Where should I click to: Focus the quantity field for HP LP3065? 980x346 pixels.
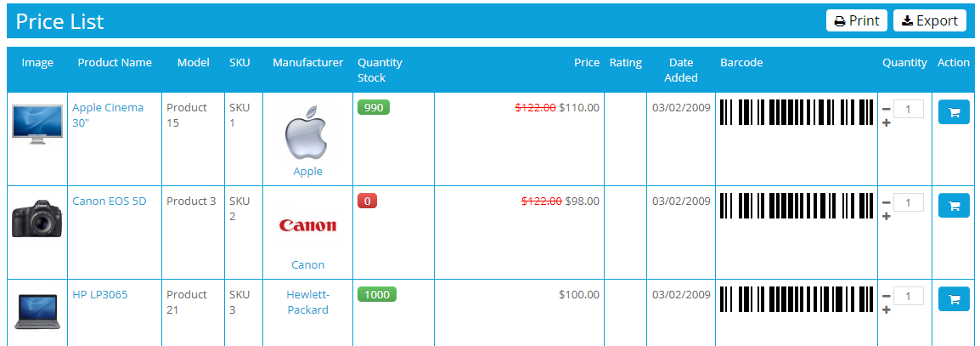click(x=909, y=296)
